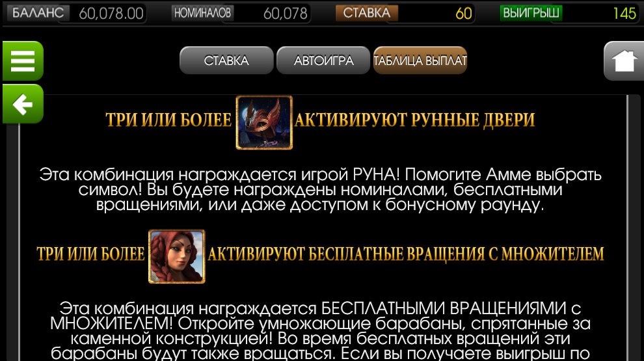
Task: Open the АВТОИГРА tab
Action: [323, 60]
